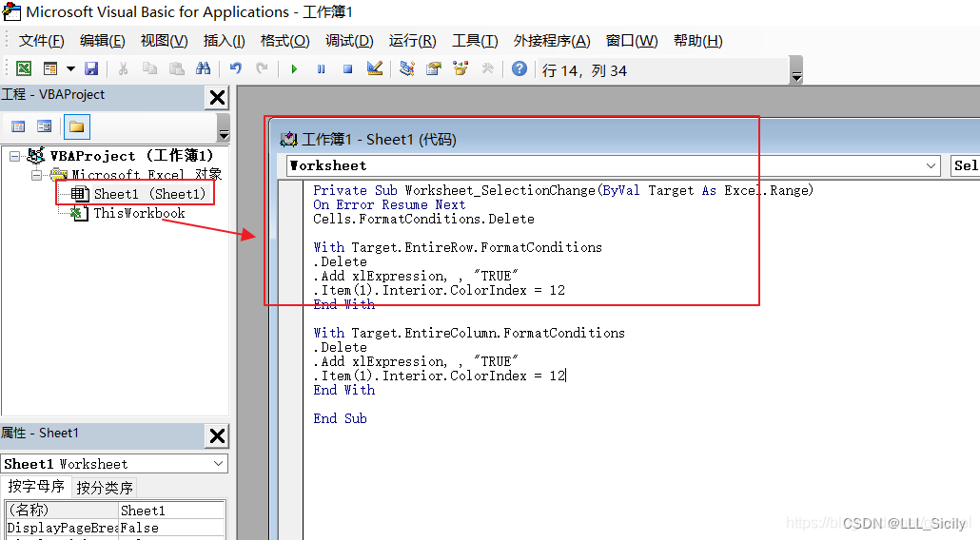Collapse the Microsoft Excel 对象 folder node
This screenshot has width=980, height=540.
coord(37,176)
